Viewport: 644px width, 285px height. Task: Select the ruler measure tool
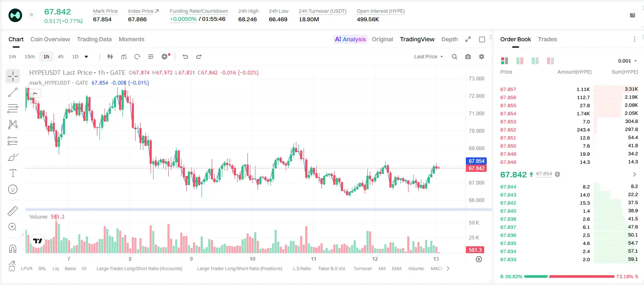(13, 211)
